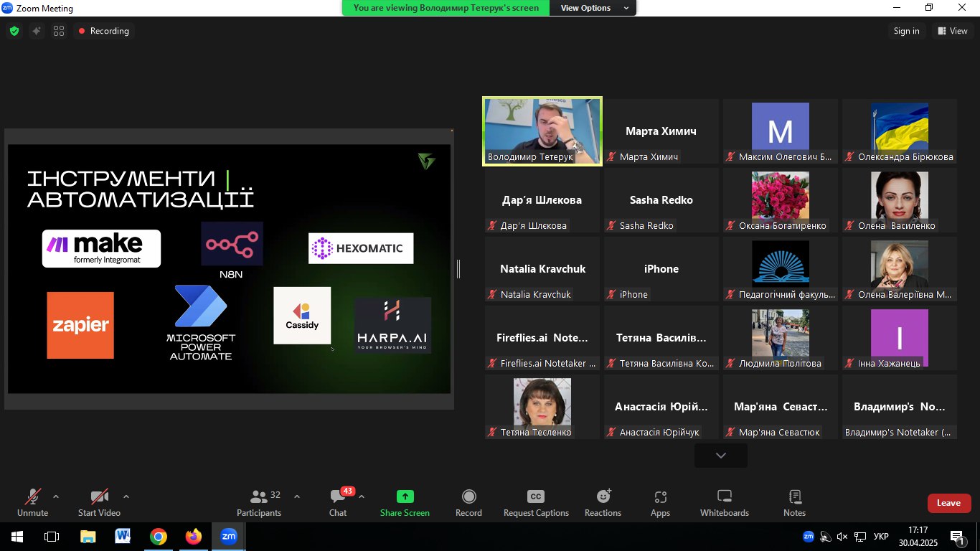This screenshot has height=551, width=980.
Task: Open Zoom Apps from toolbar
Action: pos(660,502)
